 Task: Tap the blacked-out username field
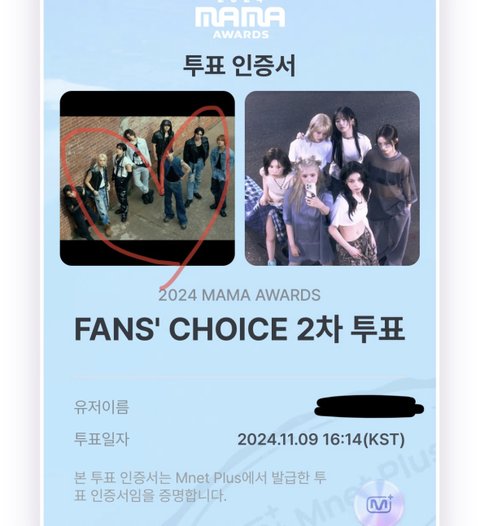pyautogui.click(x=369, y=406)
